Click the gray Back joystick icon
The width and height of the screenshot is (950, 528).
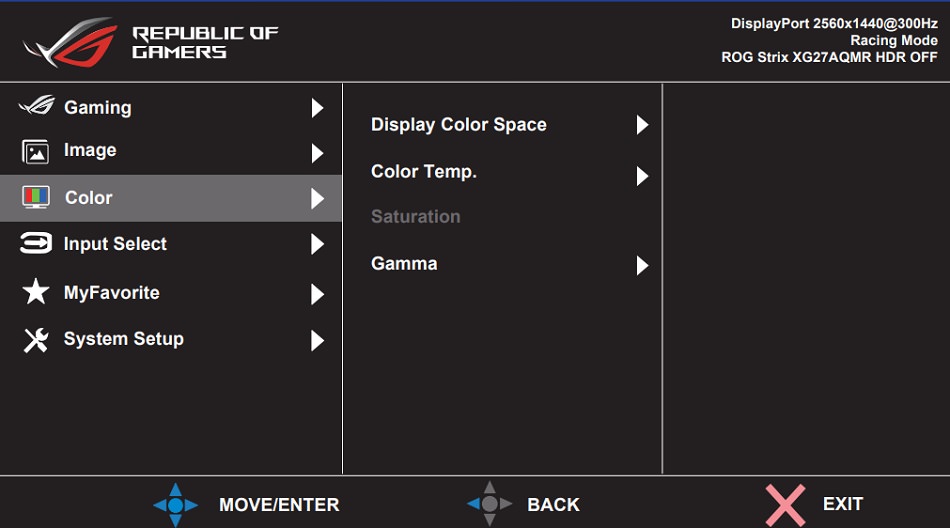point(489,504)
